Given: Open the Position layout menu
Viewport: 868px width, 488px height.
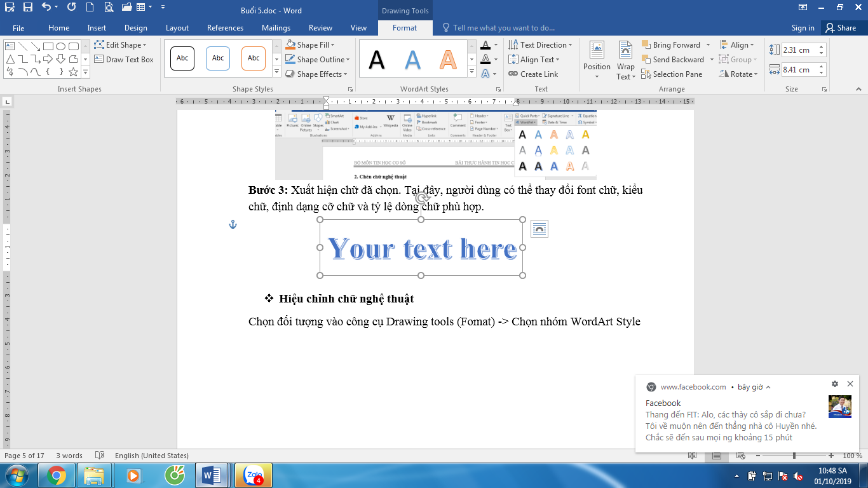Looking at the screenshot, I should [x=597, y=60].
